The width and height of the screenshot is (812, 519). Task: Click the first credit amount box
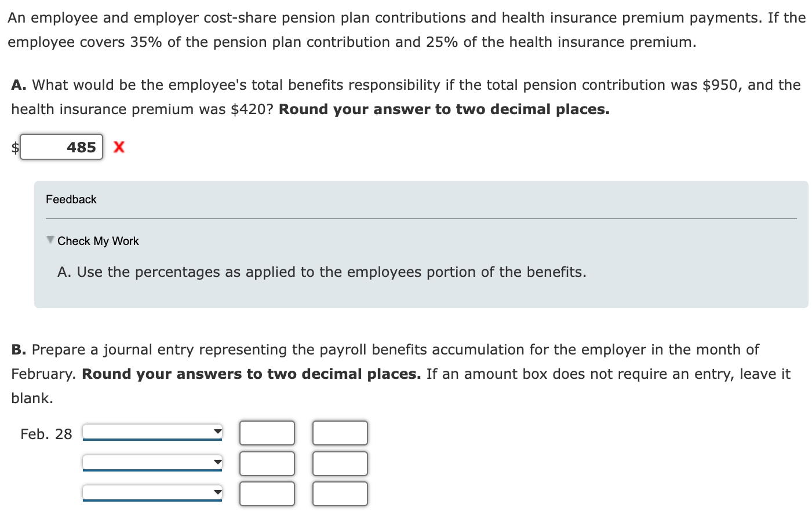click(x=340, y=433)
